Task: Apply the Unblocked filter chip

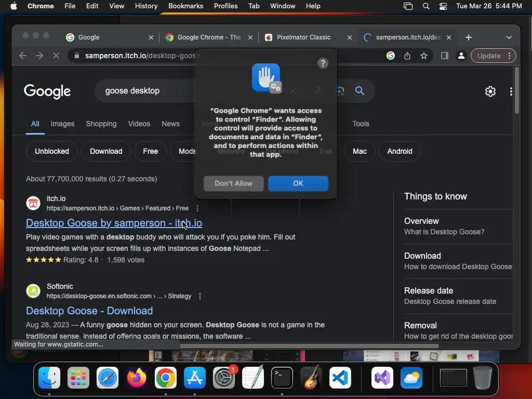Action: coord(52,151)
